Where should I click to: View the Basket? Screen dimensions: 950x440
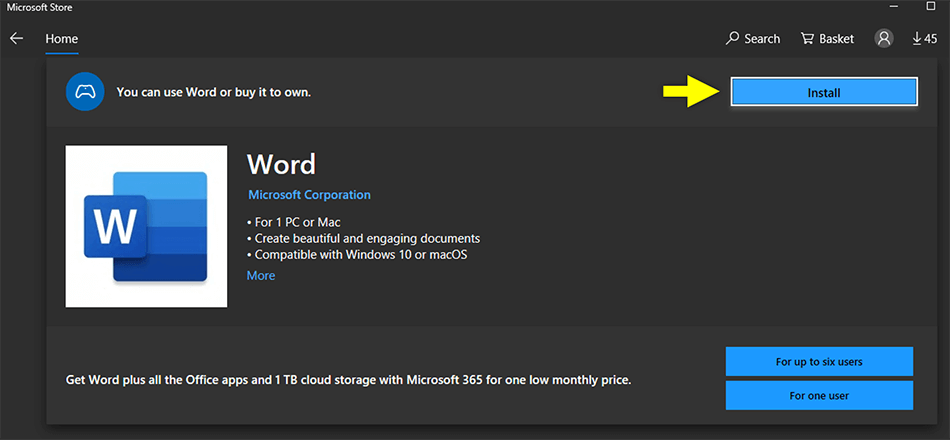[x=827, y=39]
